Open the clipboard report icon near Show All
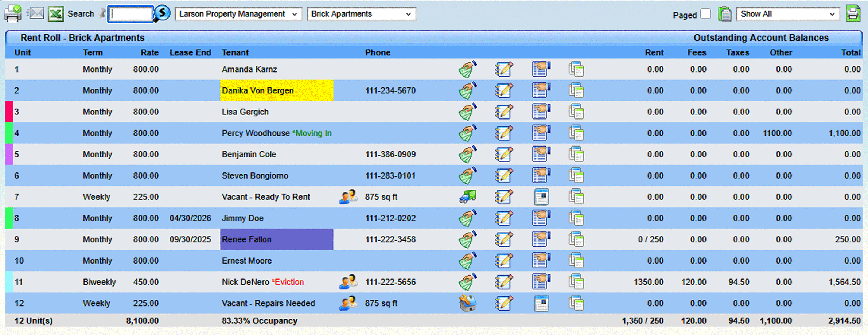Screen dimensions: 868x335 click(725, 13)
